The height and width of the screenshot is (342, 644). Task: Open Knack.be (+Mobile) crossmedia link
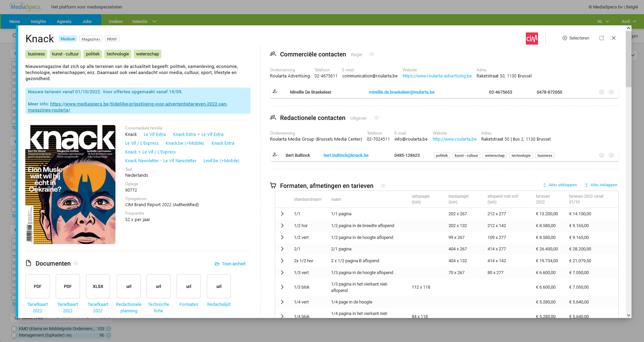(x=185, y=143)
